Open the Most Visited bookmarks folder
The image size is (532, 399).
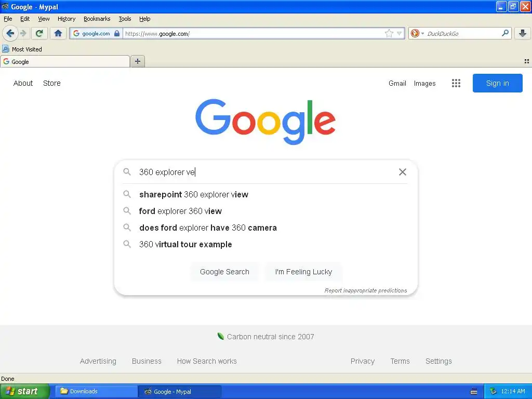point(22,49)
